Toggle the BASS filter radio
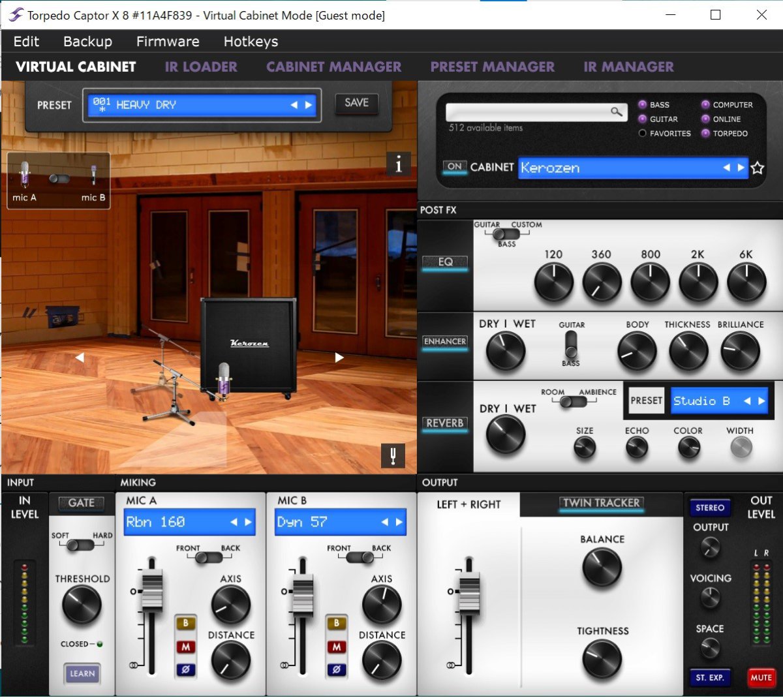 click(642, 104)
